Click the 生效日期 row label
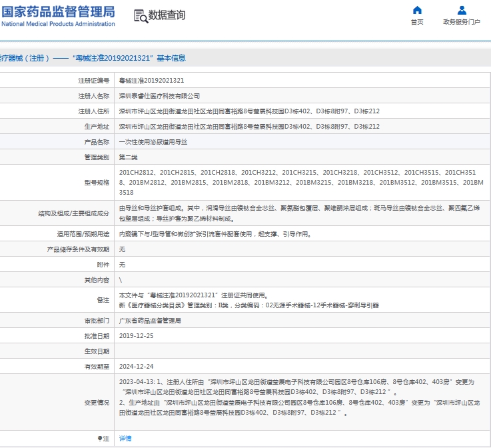This screenshot has width=491, height=448. pos(97,351)
